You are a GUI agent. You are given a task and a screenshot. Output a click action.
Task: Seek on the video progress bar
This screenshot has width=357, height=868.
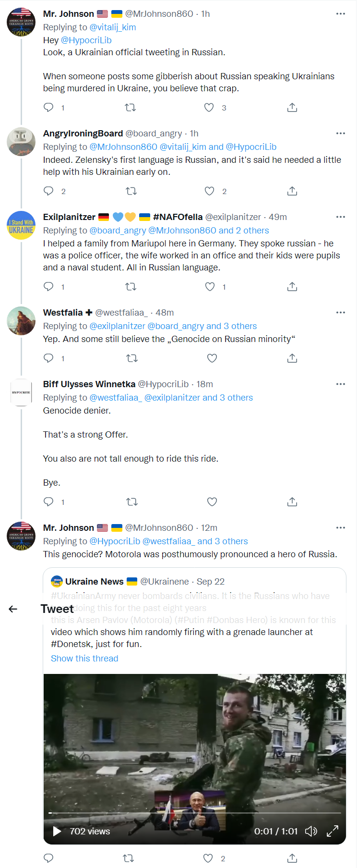[195, 813]
